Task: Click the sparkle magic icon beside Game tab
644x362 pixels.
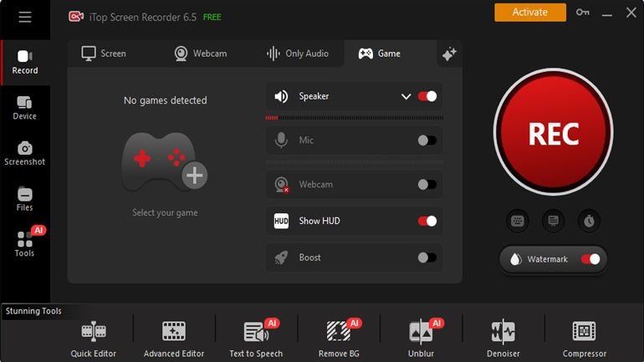Action: pos(449,54)
